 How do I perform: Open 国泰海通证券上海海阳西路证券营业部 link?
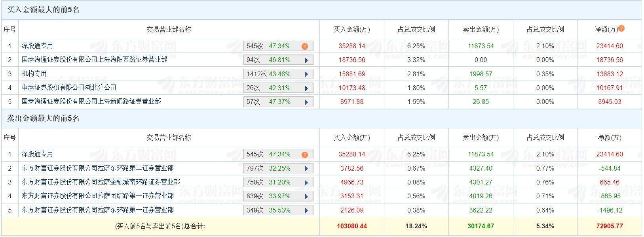tap(95, 60)
